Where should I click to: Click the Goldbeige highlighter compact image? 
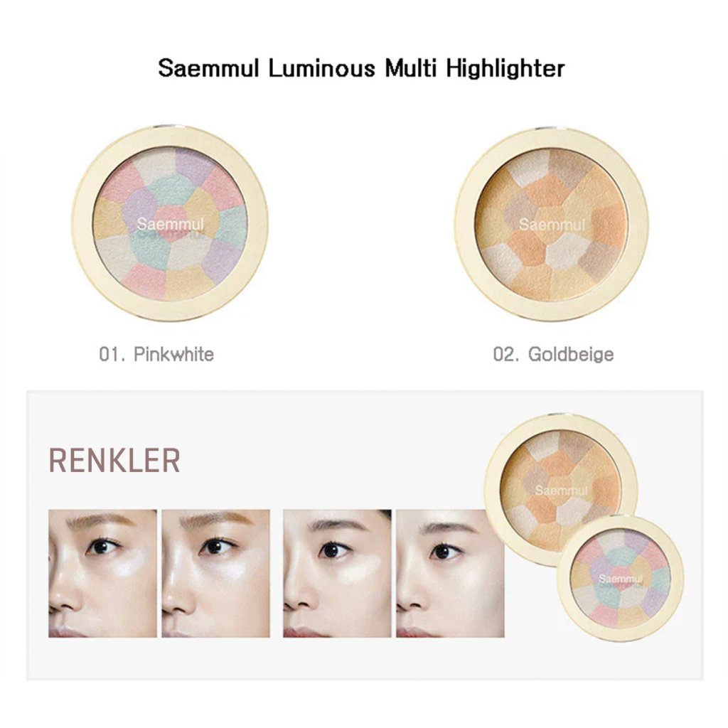[552, 224]
